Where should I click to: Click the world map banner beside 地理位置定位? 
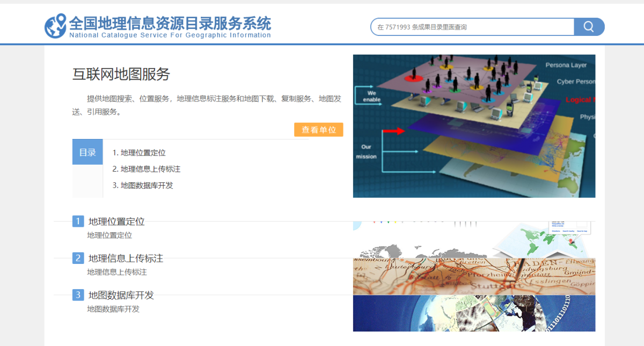click(x=474, y=236)
